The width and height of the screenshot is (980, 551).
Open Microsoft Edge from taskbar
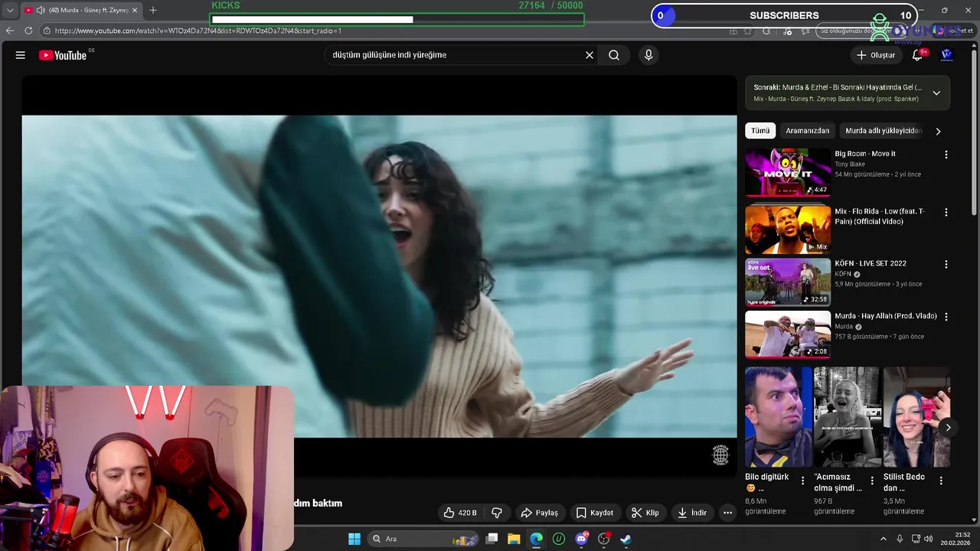coord(536,539)
